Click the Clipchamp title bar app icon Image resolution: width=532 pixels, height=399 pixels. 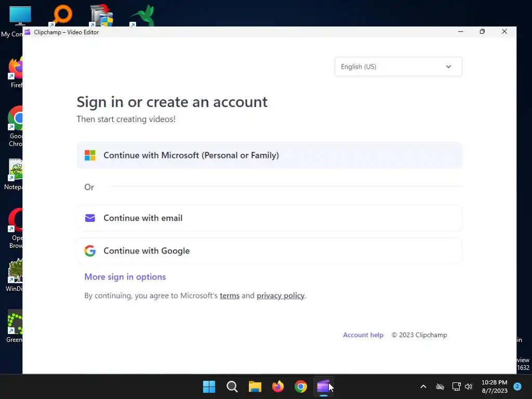28,32
